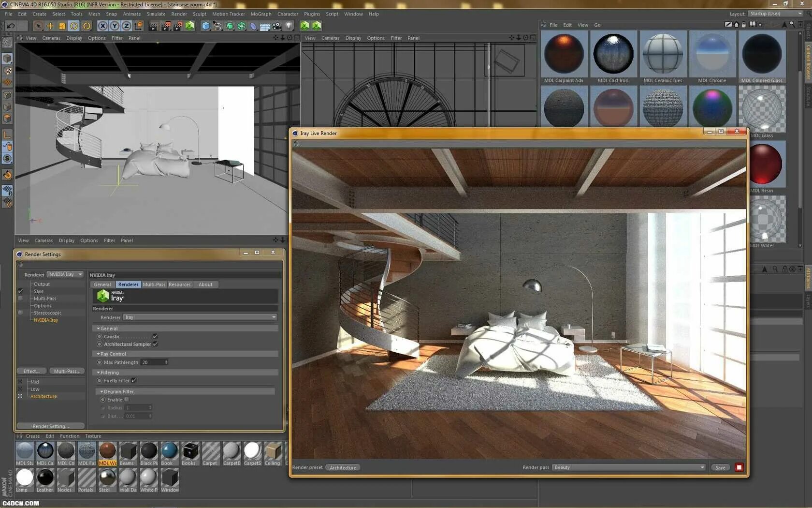Select the Steel material thumbnail
Screen dimensions: 812x508
(x=107, y=478)
